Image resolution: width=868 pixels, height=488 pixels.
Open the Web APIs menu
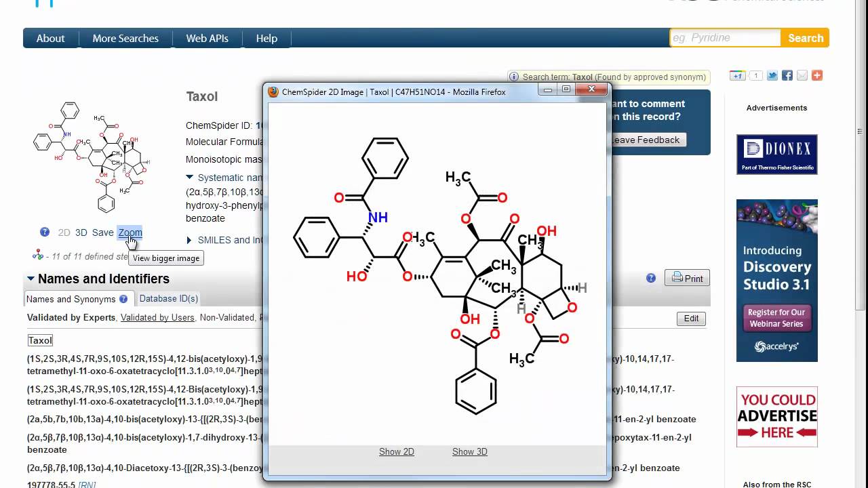click(x=208, y=38)
